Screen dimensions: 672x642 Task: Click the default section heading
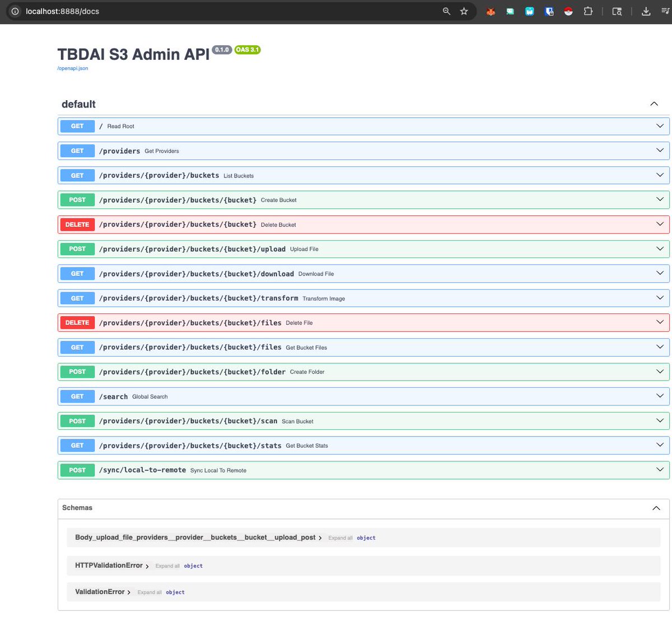tap(78, 104)
